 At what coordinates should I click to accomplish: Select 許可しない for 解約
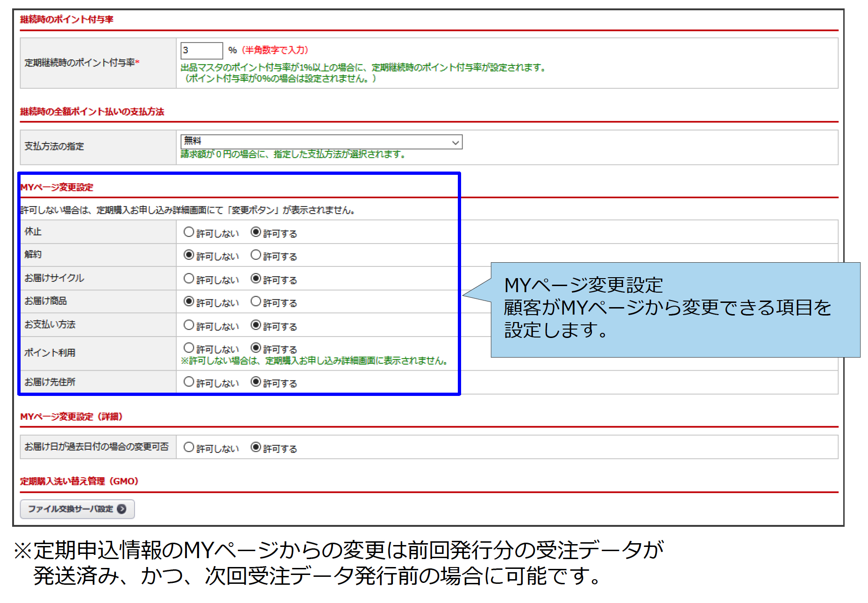[x=189, y=255]
